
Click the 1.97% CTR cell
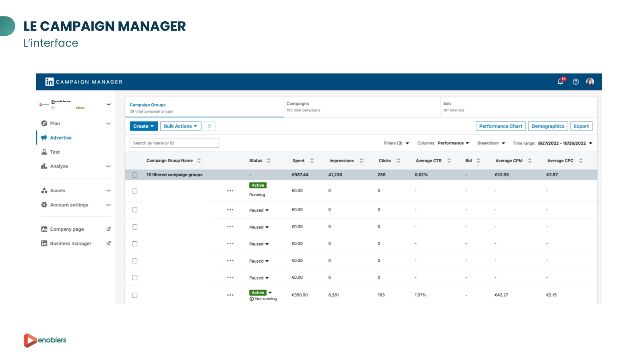[x=420, y=295]
